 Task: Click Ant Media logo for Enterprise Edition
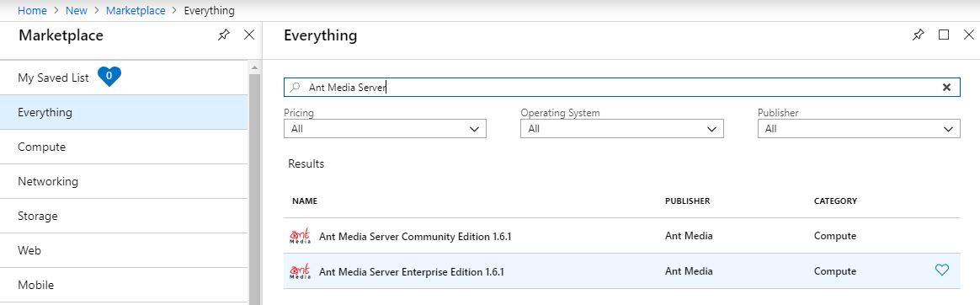pyautogui.click(x=300, y=271)
